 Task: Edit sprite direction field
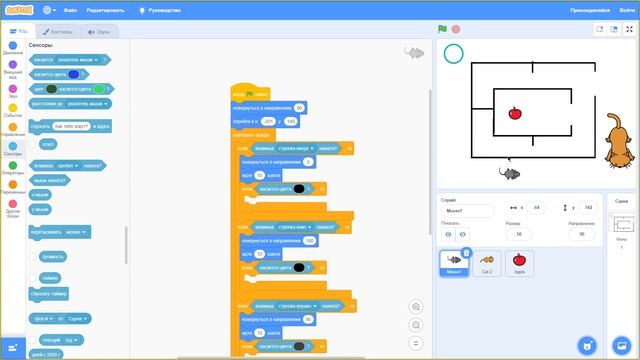pos(582,234)
